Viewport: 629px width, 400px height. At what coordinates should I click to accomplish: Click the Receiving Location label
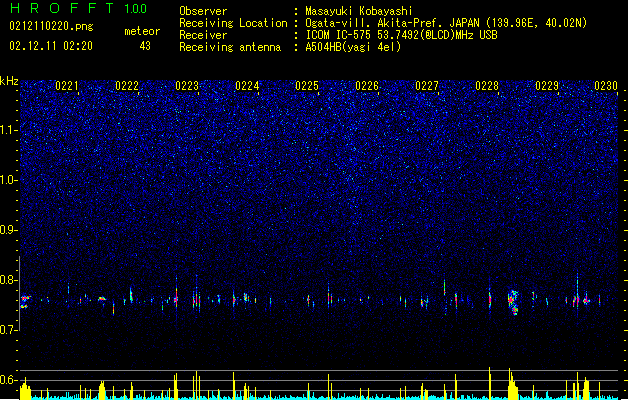(233, 23)
